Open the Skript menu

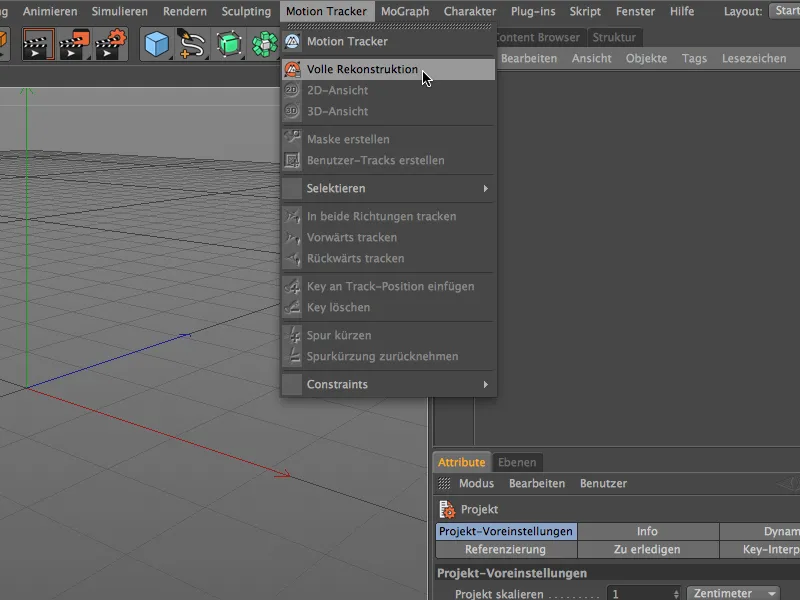[585, 11]
